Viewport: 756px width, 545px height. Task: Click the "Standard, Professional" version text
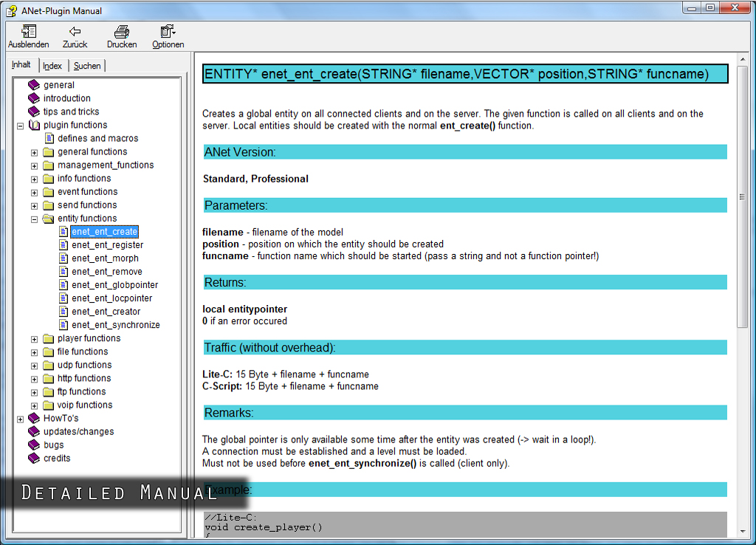coord(255,179)
